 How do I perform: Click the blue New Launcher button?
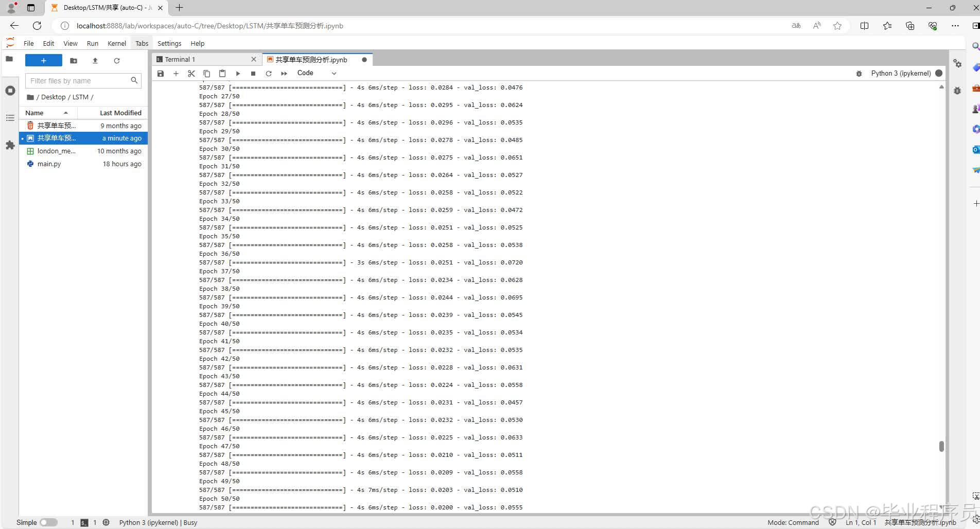(x=44, y=60)
